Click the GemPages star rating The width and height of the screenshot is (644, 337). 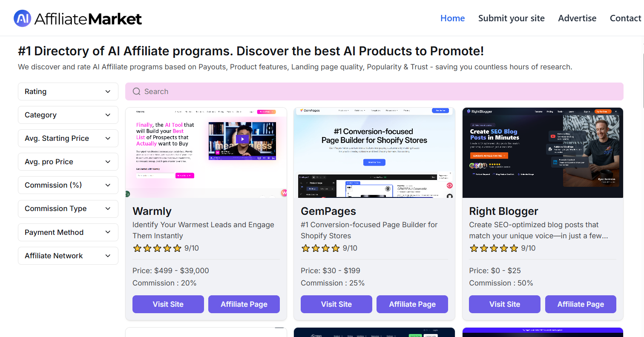tap(320, 248)
